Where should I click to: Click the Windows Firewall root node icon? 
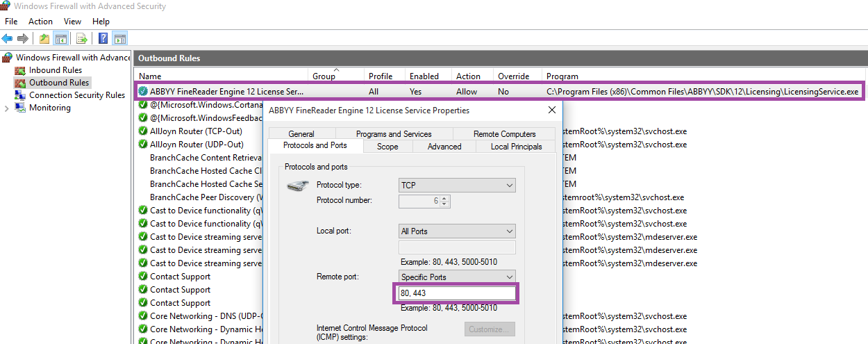tap(8, 58)
